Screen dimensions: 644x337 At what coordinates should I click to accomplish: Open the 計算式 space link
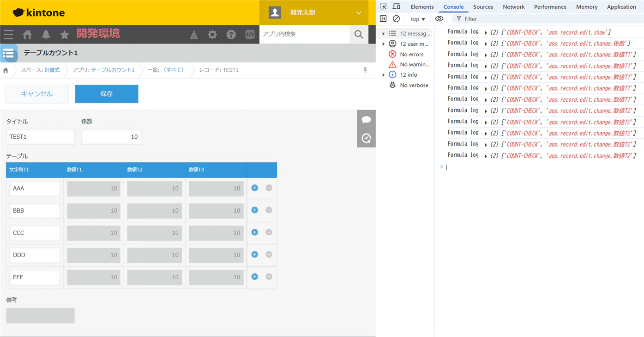tap(52, 70)
